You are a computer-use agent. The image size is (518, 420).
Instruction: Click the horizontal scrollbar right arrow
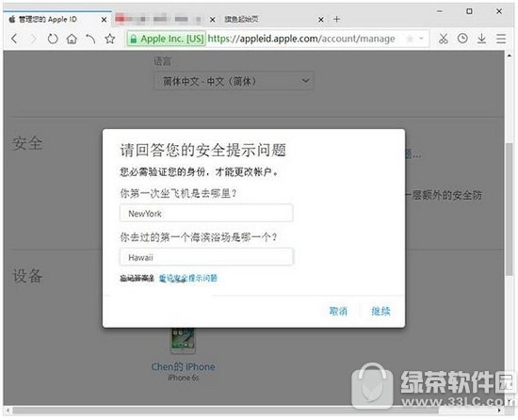tap(499, 410)
